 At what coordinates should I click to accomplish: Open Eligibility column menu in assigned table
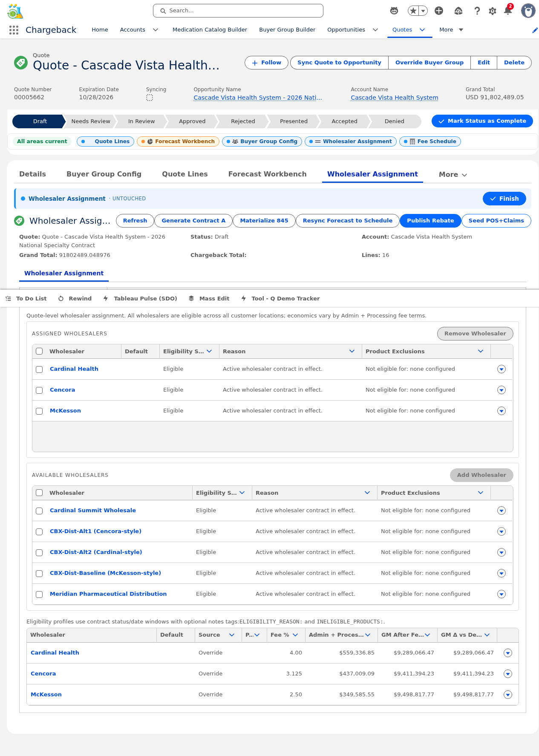click(x=209, y=351)
